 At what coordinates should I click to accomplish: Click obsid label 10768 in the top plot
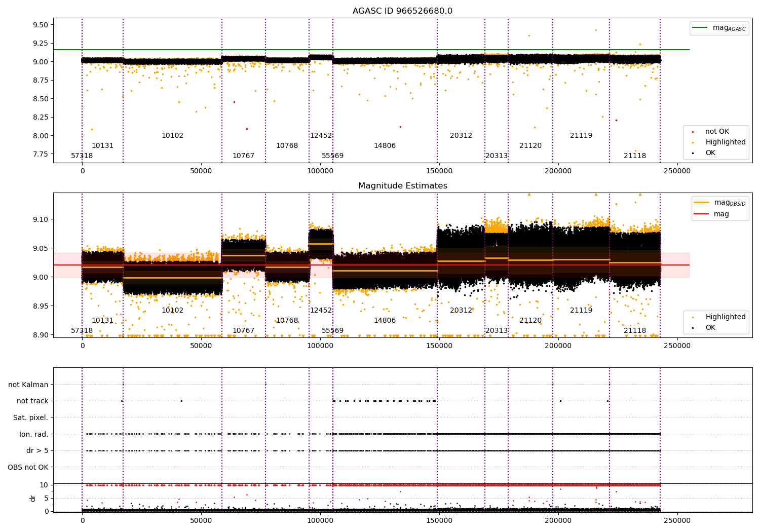tap(287, 145)
